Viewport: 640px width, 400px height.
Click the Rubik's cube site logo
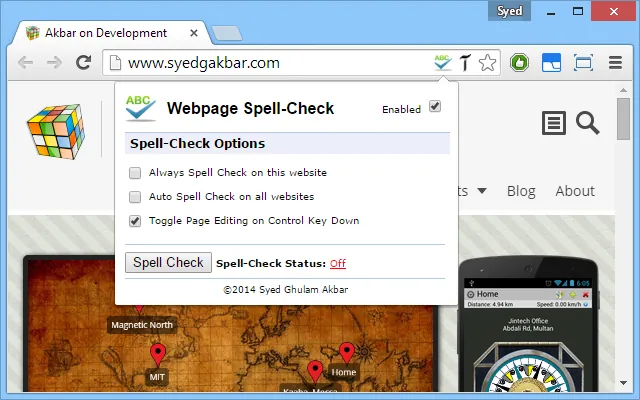point(56,131)
